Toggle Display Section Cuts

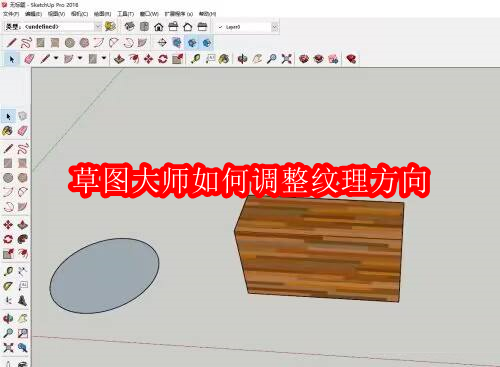(192, 43)
